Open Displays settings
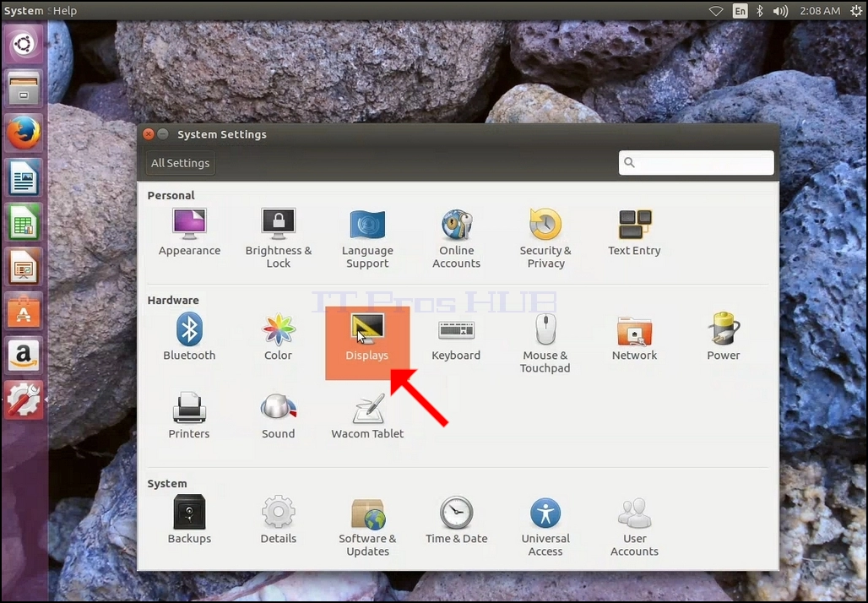 (x=367, y=344)
